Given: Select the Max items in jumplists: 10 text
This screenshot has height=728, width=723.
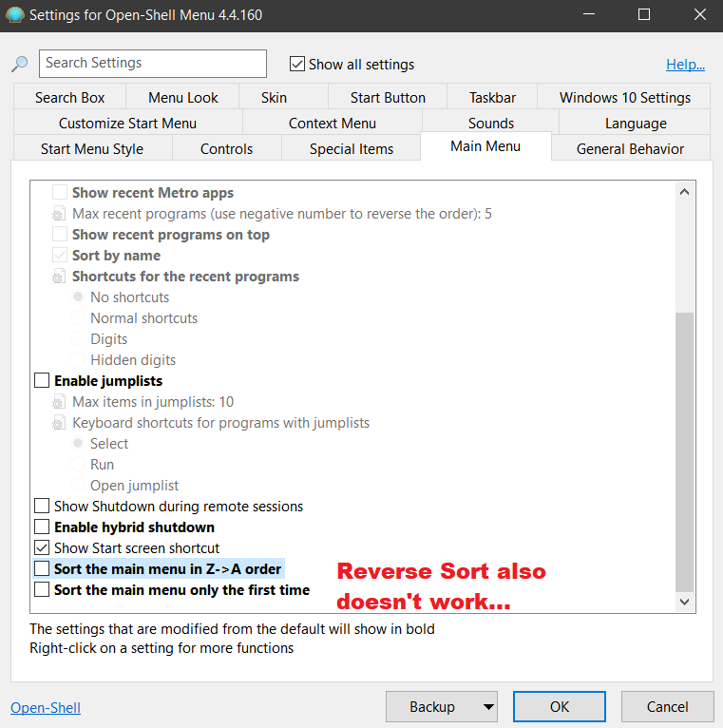Looking at the screenshot, I should tap(153, 402).
